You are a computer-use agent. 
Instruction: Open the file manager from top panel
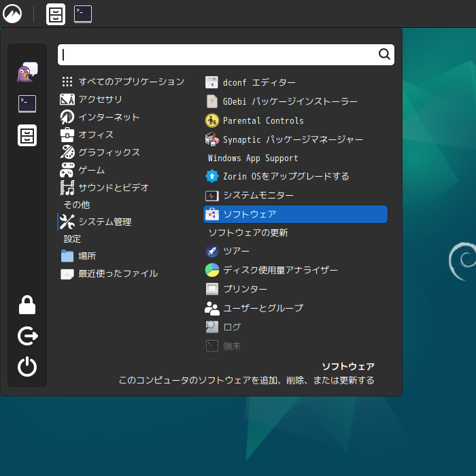pos(56,14)
